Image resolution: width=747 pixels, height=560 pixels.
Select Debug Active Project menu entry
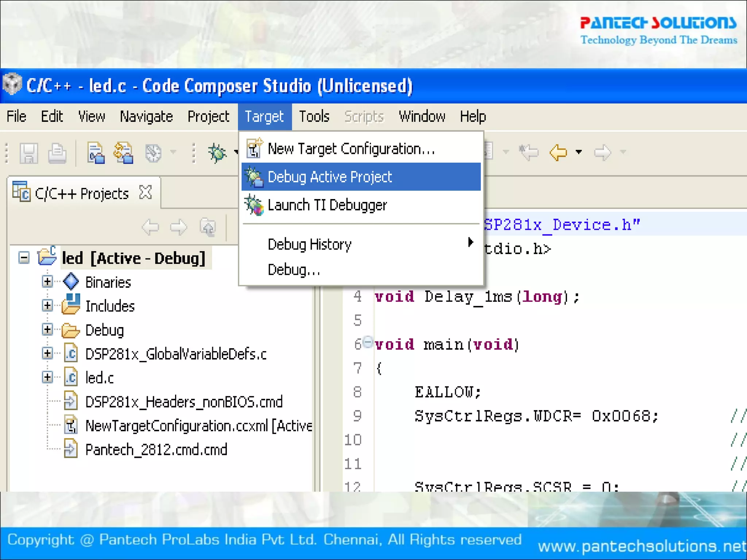329,177
